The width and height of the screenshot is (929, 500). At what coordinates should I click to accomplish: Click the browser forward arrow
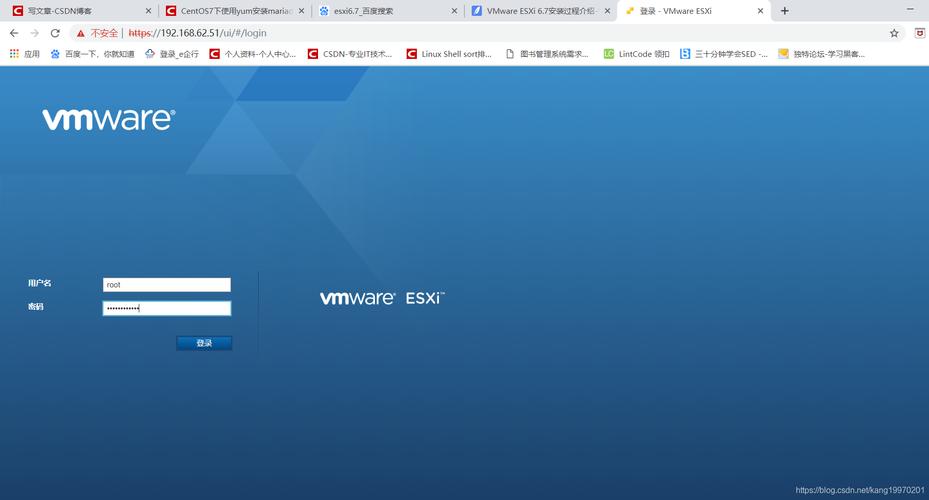click(34, 33)
